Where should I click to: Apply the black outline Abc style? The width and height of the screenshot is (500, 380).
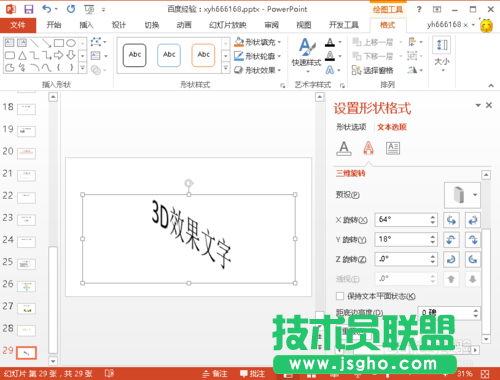point(135,55)
